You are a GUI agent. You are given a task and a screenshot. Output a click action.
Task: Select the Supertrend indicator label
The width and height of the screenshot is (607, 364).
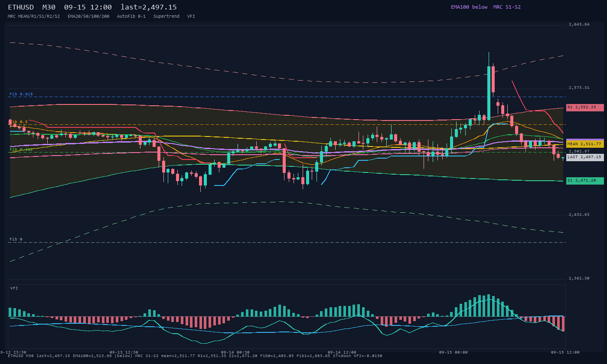[166, 16]
